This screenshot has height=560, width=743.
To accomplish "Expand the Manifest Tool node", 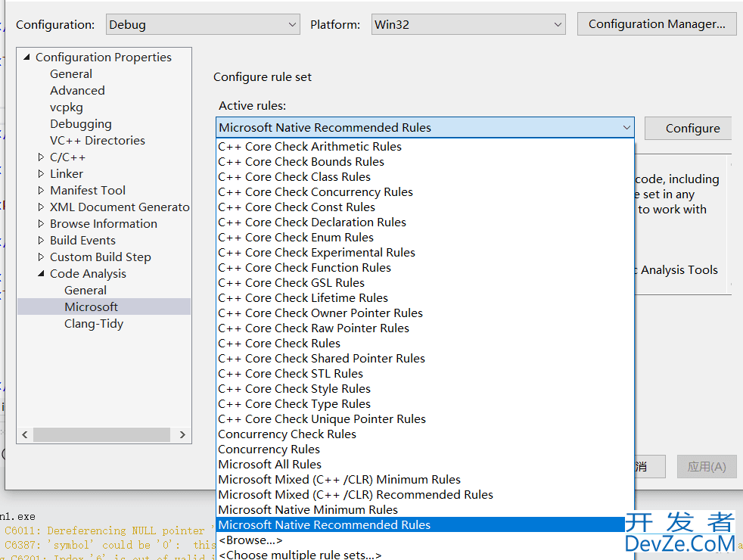I will pyautogui.click(x=41, y=191).
